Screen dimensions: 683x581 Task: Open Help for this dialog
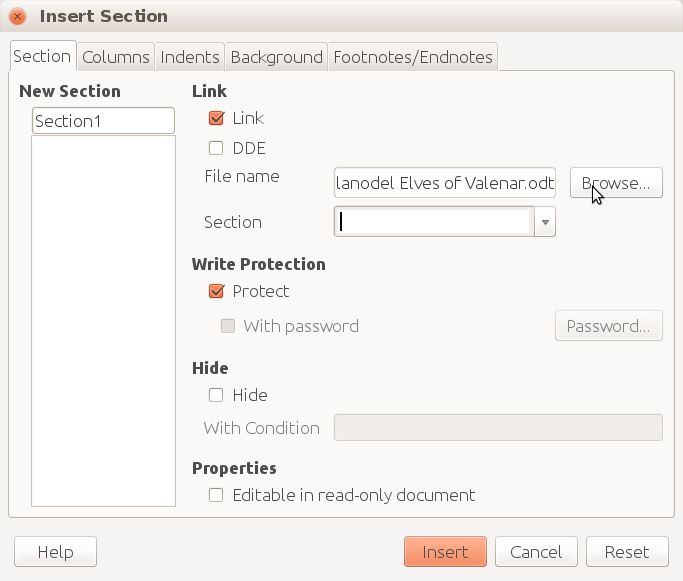click(56, 552)
